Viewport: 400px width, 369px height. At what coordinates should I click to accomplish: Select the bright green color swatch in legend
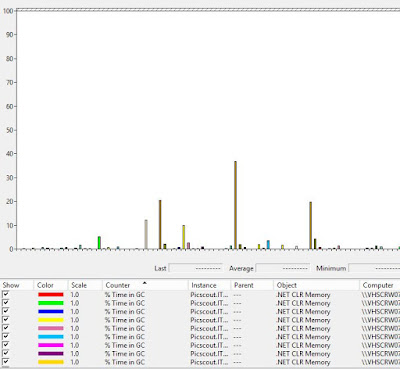[51, 303]
